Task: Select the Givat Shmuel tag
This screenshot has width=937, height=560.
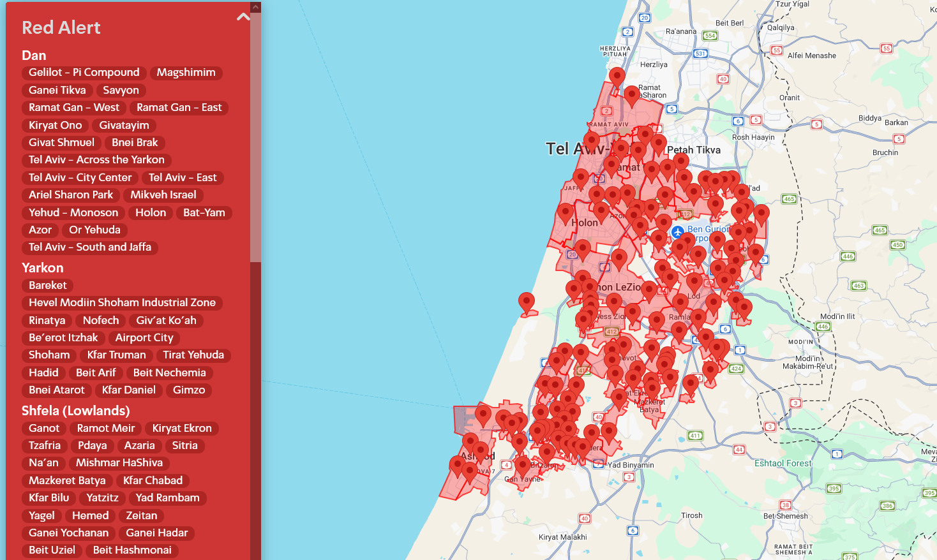Action: point(61,143)
